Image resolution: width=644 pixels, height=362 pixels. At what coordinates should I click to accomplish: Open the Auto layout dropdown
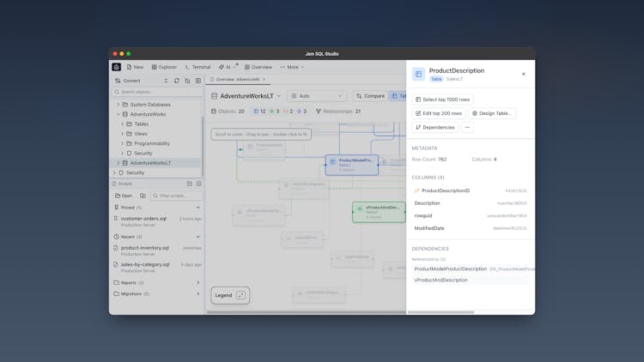(x=317, y=96)
